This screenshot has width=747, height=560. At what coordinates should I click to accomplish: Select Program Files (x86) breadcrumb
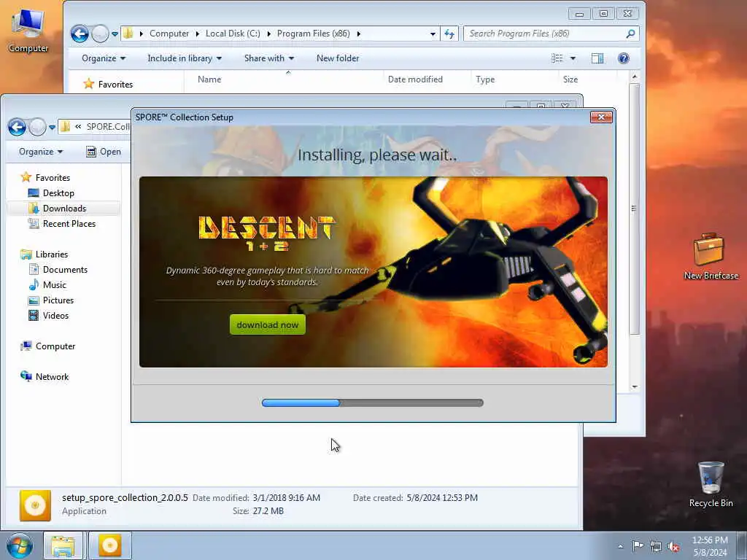tap(313, 34)
